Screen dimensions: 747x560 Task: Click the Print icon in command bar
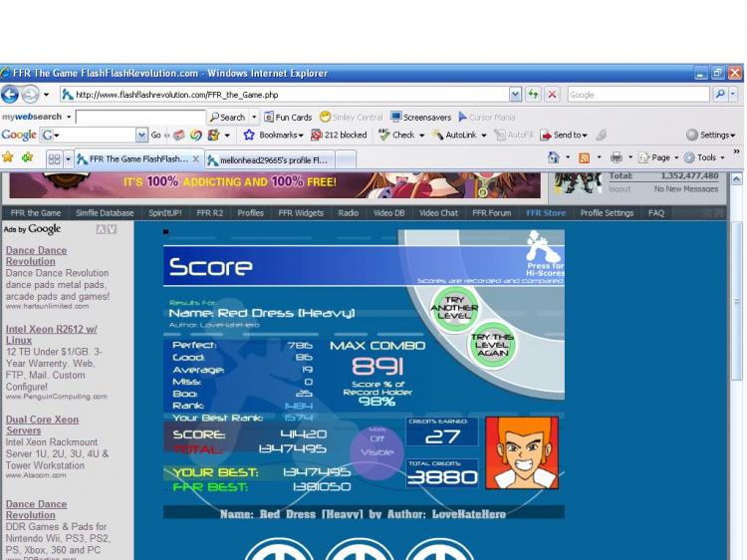click(x=617, y=157)
